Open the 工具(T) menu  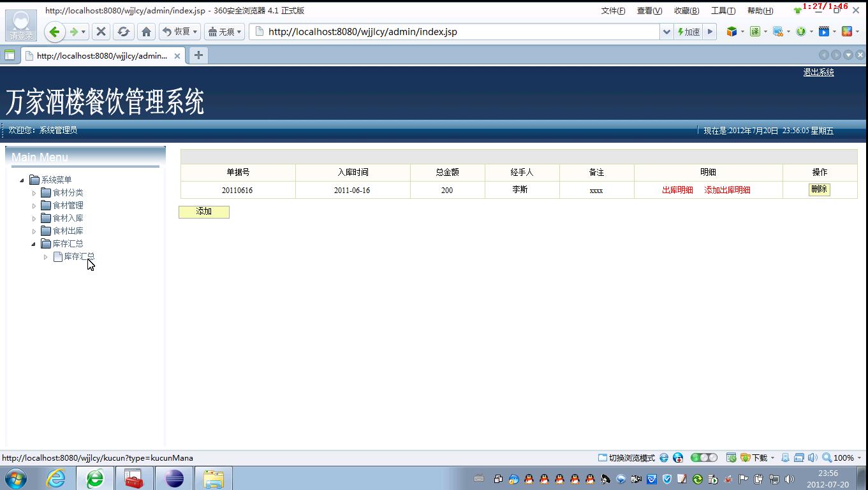click(723, 11)
